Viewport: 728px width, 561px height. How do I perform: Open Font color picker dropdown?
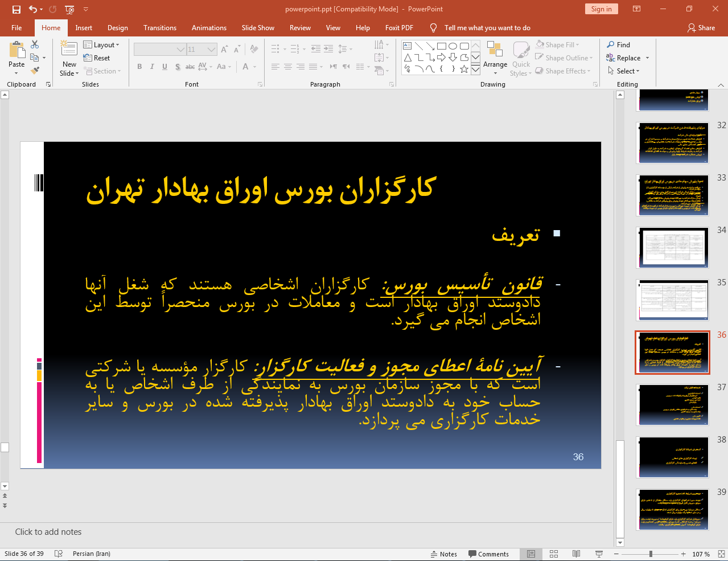click(x=254, y=67)
